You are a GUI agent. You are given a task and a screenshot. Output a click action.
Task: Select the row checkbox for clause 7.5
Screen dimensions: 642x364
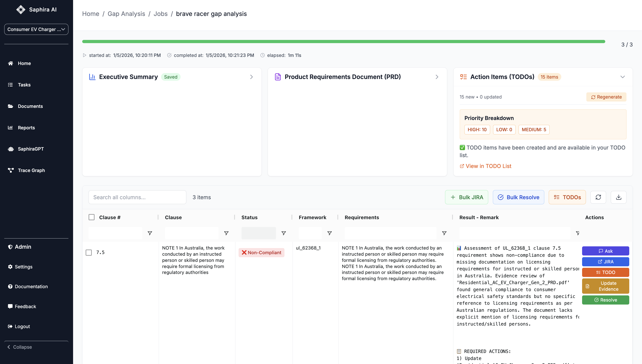[x=89, y=253]
